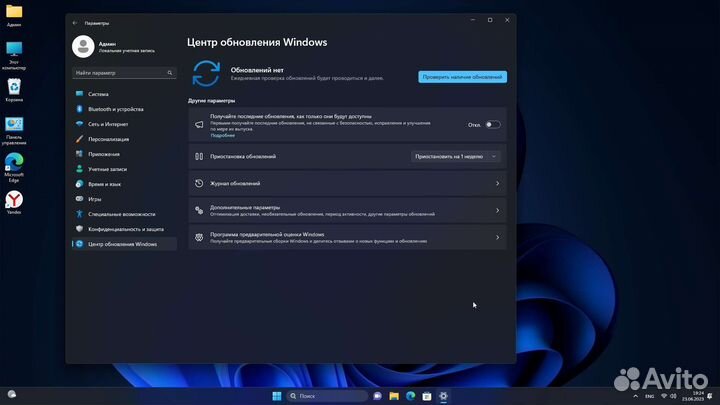Open Учетные записи section
Image resolution: width=720 pixels, height=405 pixels.
[x=124, y=169]
